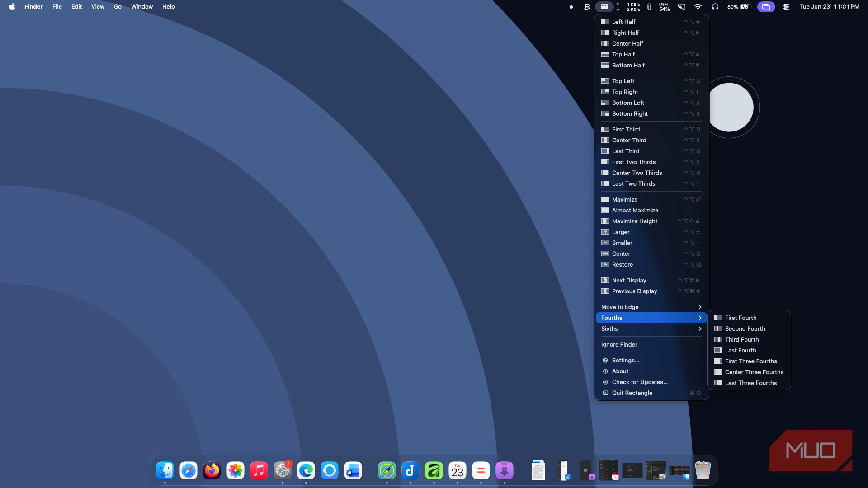Image resolution: width=868 pixels, height=488 pixels.
Task: Open Music app from the Dock
Action: [259, 471]
